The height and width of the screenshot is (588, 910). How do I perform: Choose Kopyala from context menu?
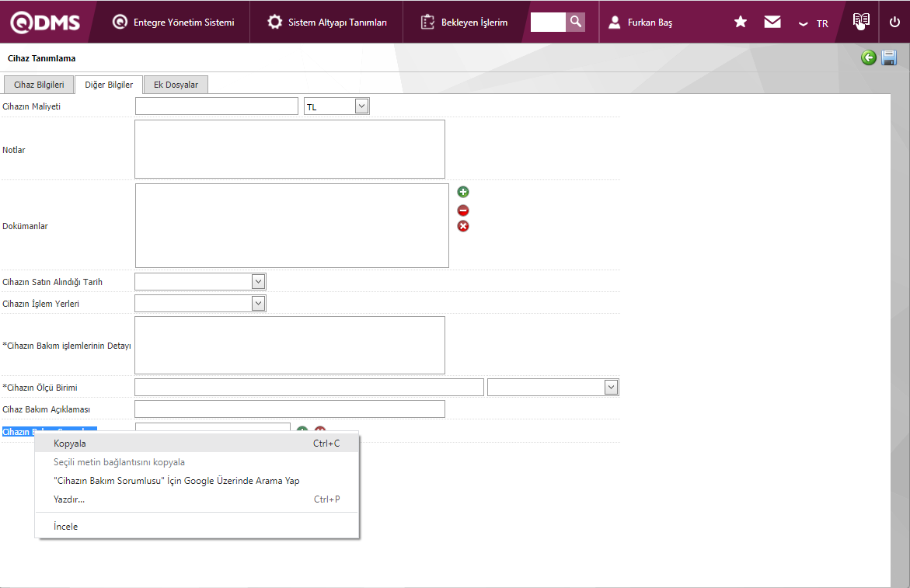197,443
